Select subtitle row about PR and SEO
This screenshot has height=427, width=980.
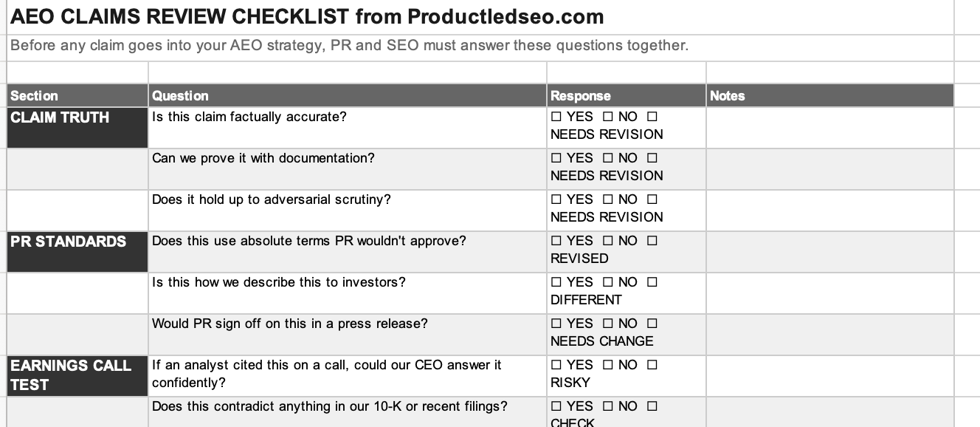tap(480, 47)
